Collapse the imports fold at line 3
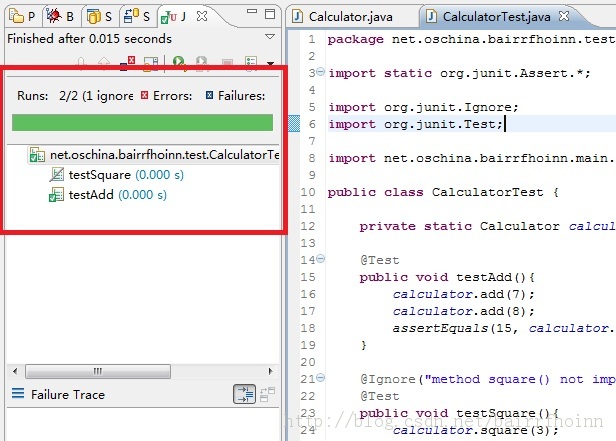616x441 pixels. pos(321,72)
